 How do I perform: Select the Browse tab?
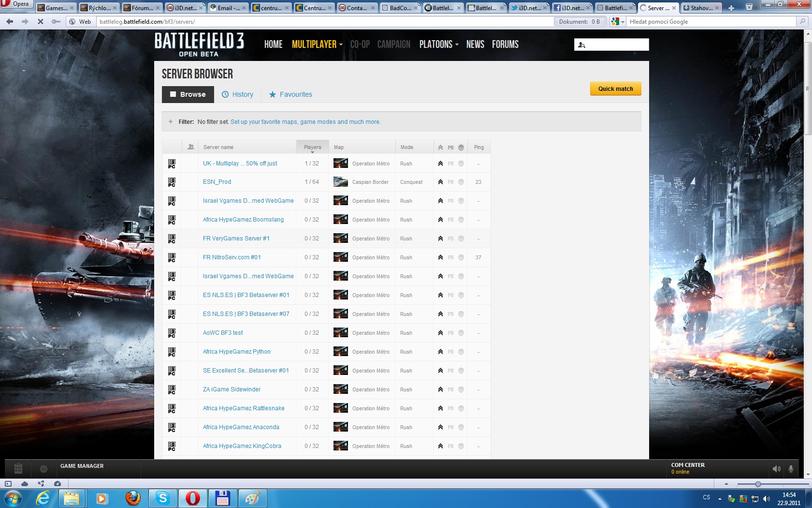pos(188,94)
